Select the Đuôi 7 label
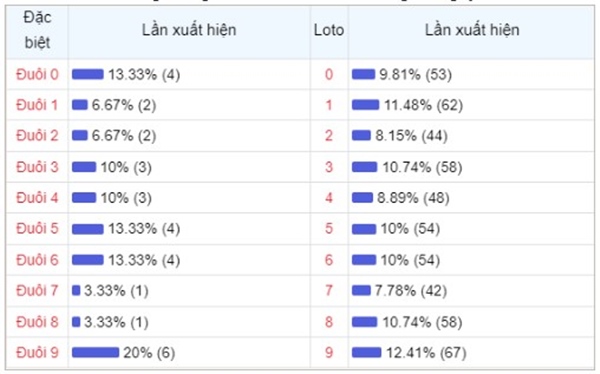Screen dimensions: 600x374 click(37, 291)
